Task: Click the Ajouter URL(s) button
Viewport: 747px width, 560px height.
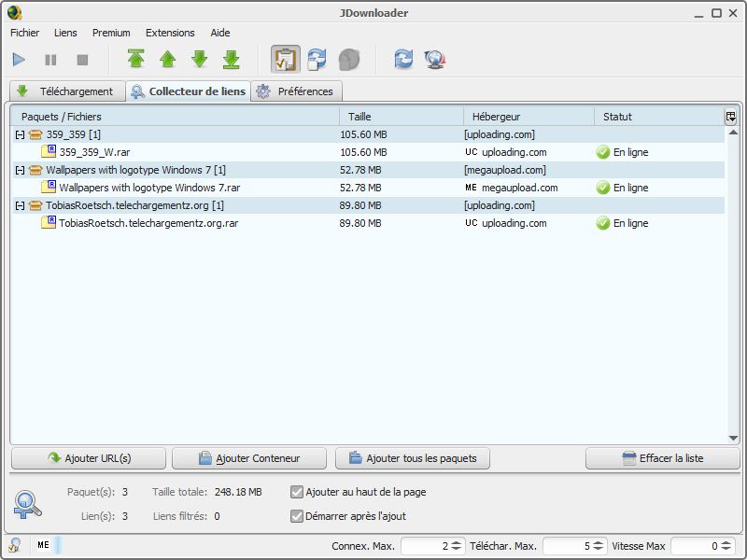Action: coord(89,458)
